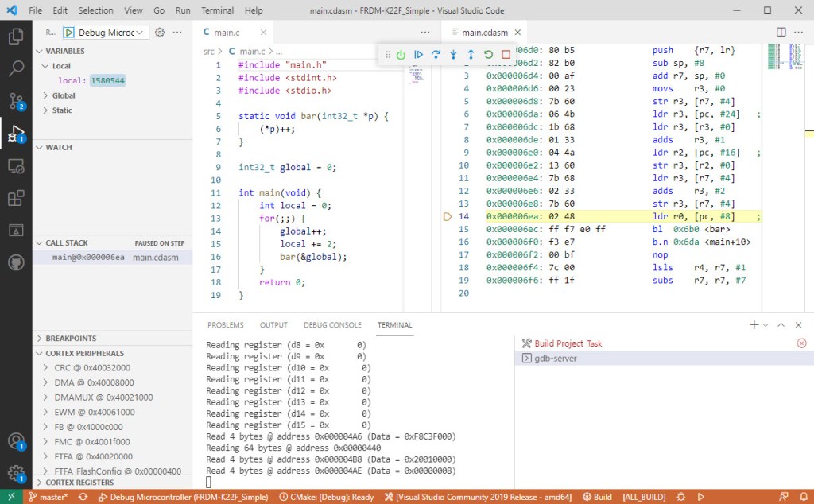Click the Step Over debug icon

[436, 55]
